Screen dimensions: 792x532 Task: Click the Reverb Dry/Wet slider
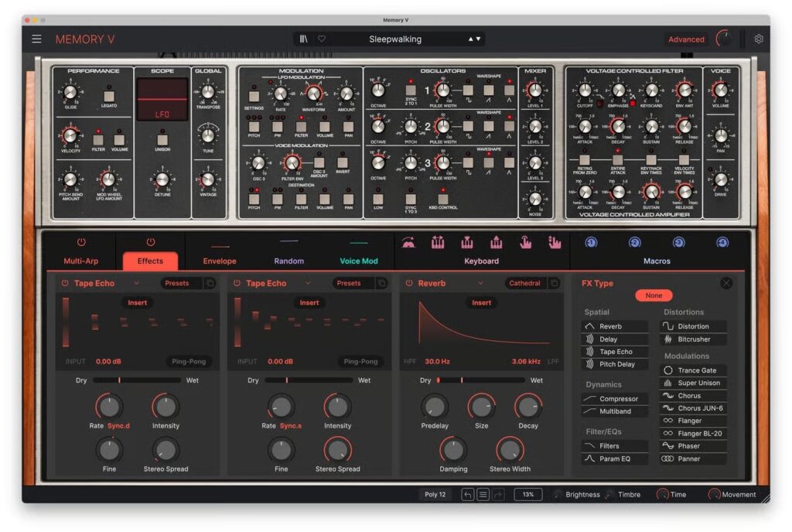pos(481,380)
